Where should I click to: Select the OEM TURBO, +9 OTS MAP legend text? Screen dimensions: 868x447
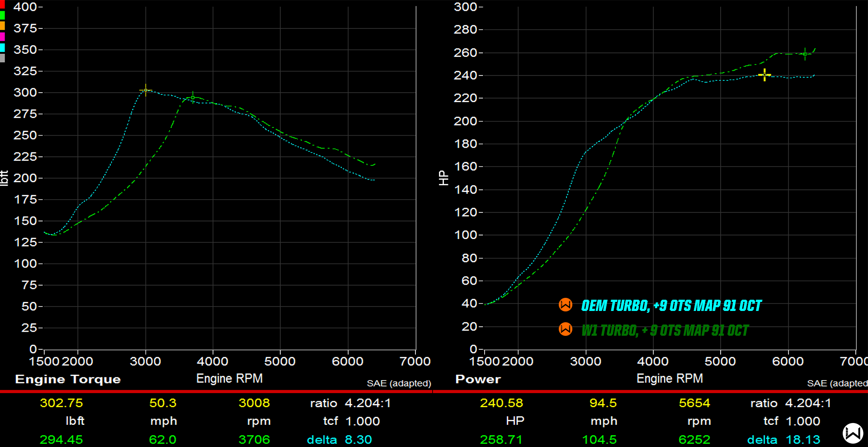(x=671, y=306)
